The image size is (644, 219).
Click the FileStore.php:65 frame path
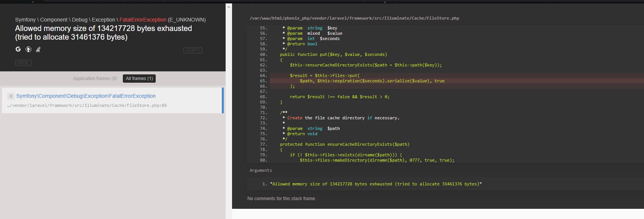(87, 105)
